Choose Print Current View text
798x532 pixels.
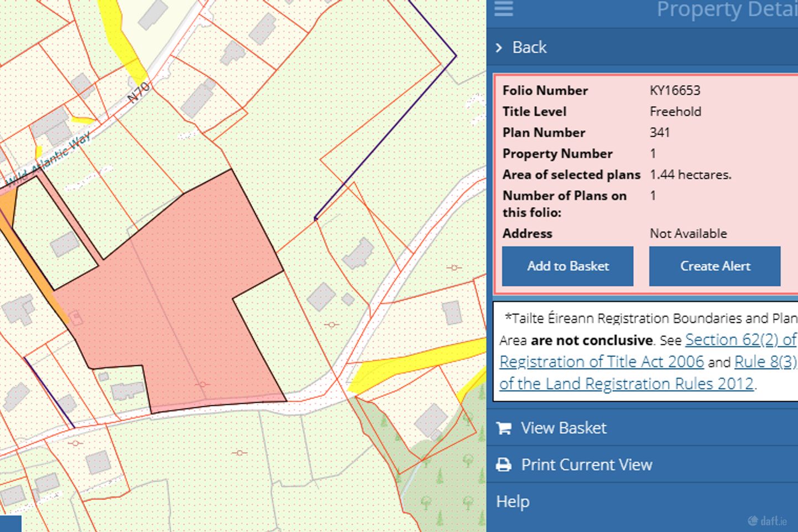point(586,464)
